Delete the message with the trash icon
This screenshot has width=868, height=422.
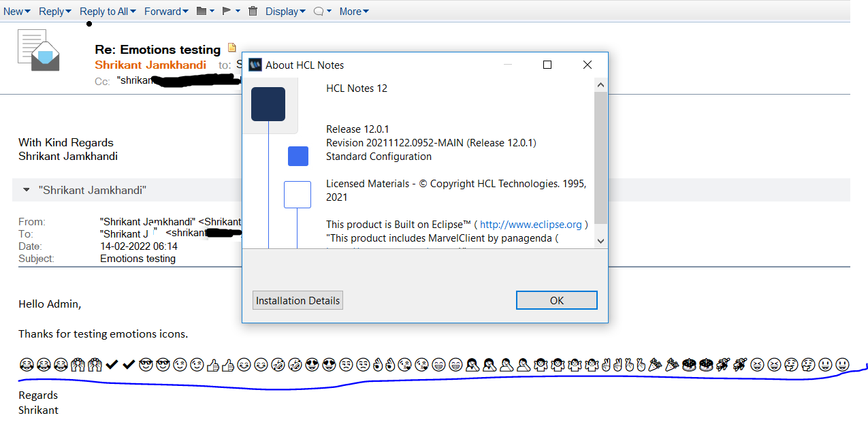[x=253, y=11]
